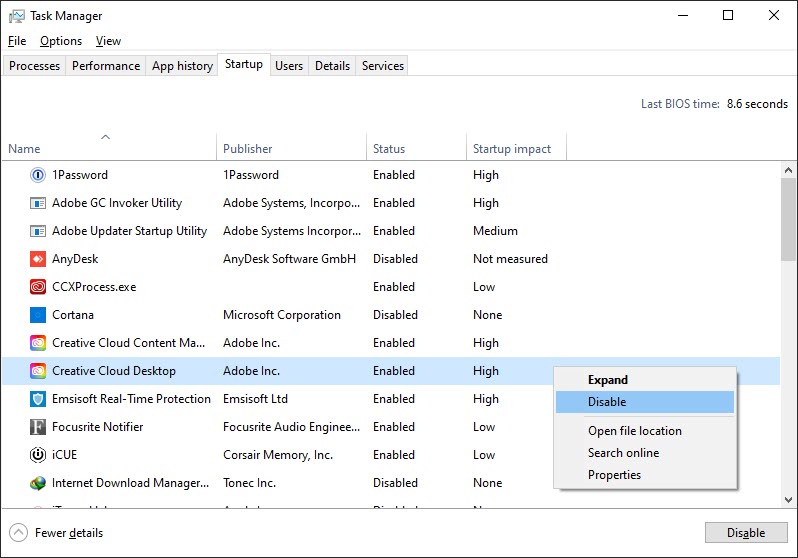Click the Cortana blue icon
The height and width of the screenshot is (558, 798).
(x=38, y=315)
